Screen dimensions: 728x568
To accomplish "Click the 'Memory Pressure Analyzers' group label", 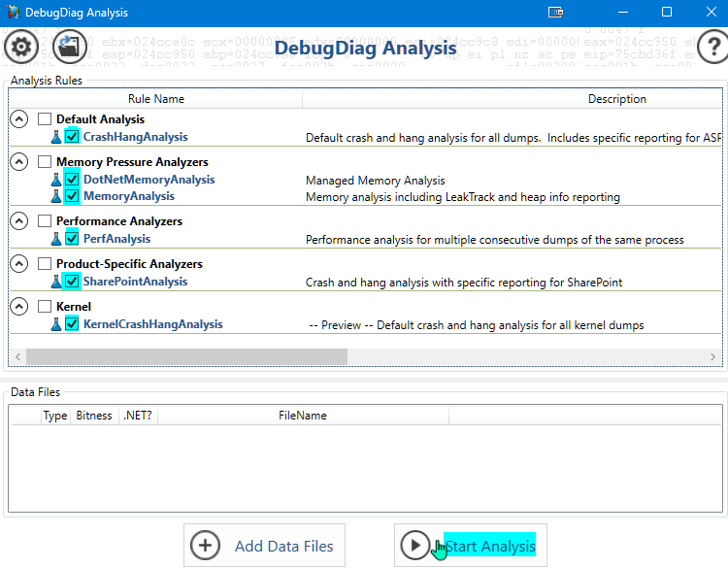I will tap(132, 162).
